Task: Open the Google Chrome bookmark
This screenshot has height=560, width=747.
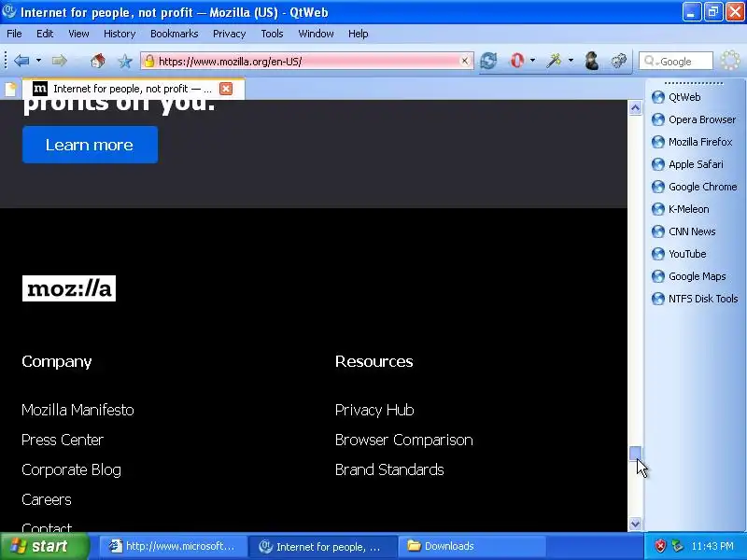Action: pos(695,187)
